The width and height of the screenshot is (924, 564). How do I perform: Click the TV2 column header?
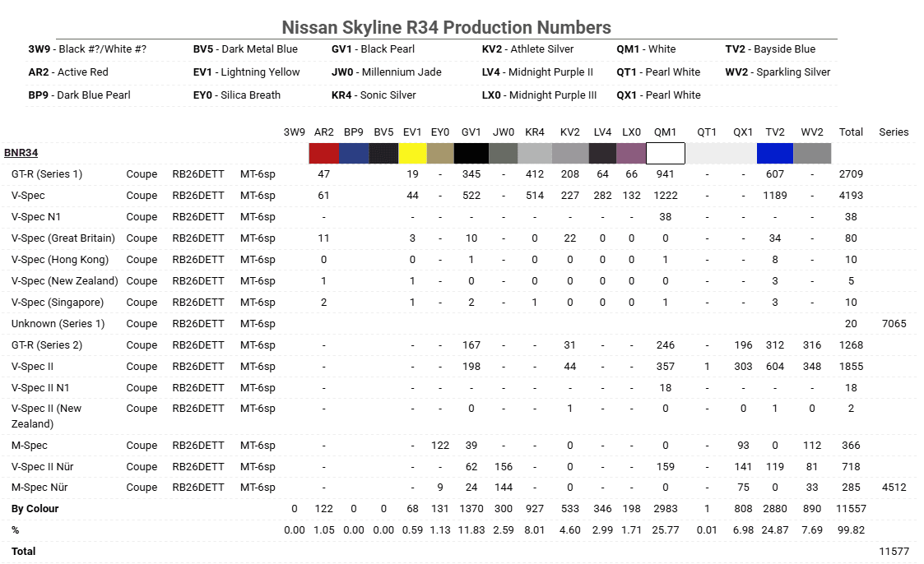(x=774, y=132)
